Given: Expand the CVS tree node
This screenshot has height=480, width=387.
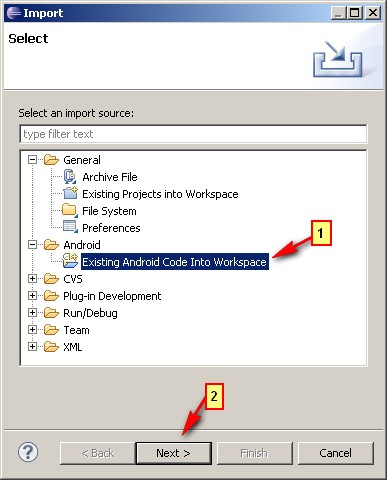Looking at the screenshot, I should (x=32, y=279).
